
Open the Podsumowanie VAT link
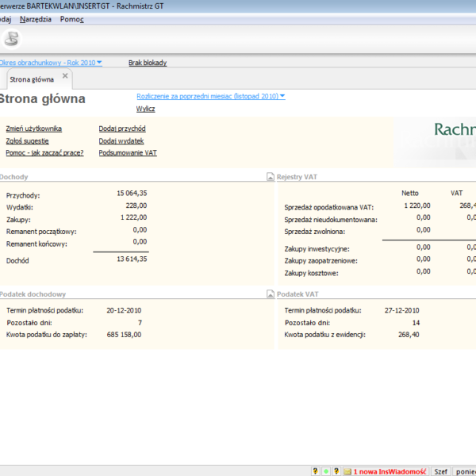128,152
